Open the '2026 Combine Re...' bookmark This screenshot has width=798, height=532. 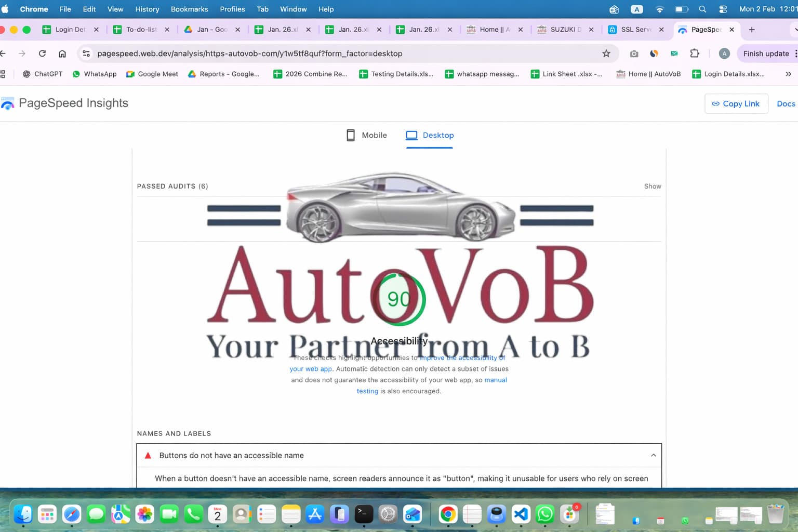pos(311,74)
